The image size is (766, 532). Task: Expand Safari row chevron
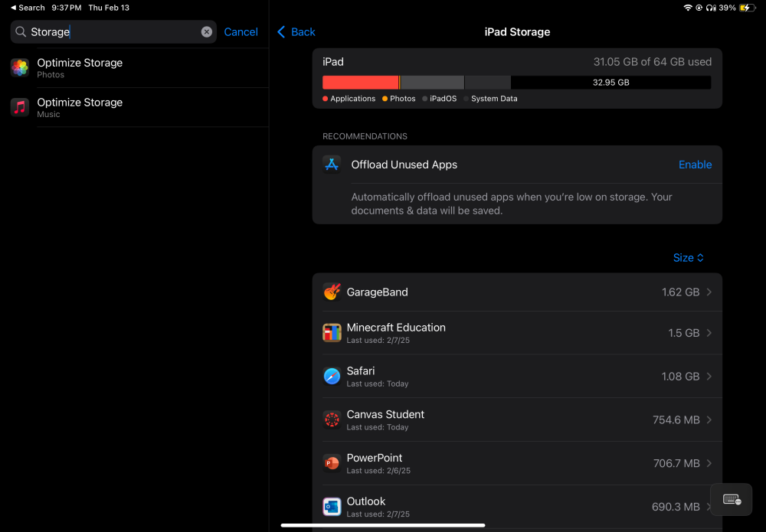point(709,377)
